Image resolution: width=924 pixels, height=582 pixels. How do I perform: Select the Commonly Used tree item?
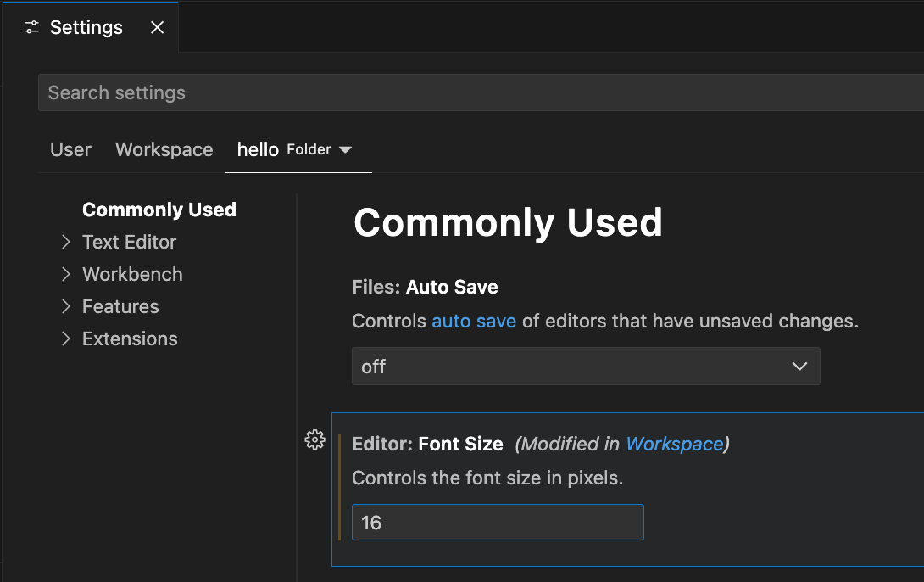click(x=159, y=210)
